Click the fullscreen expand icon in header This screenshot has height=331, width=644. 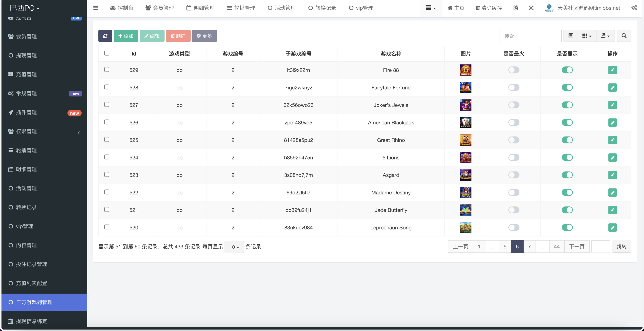click(x=531, y=8)
